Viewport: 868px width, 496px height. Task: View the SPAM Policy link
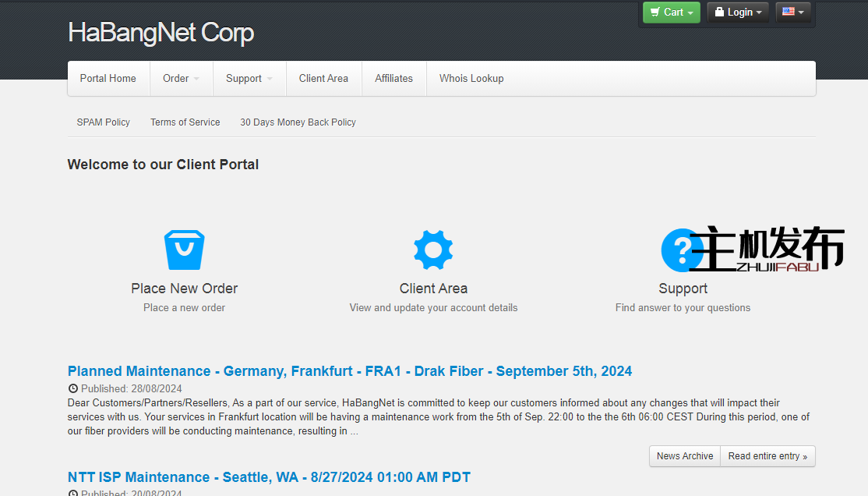104,122
